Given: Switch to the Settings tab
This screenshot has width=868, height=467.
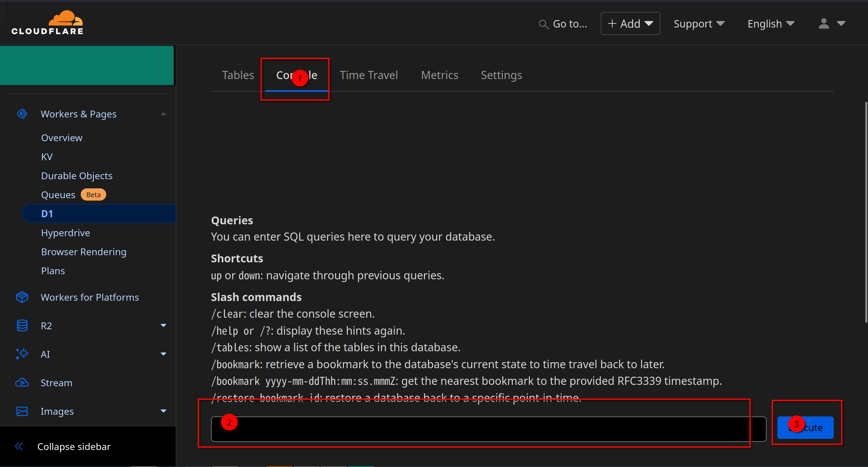Looking at the screenshot, I should (501, 75).
